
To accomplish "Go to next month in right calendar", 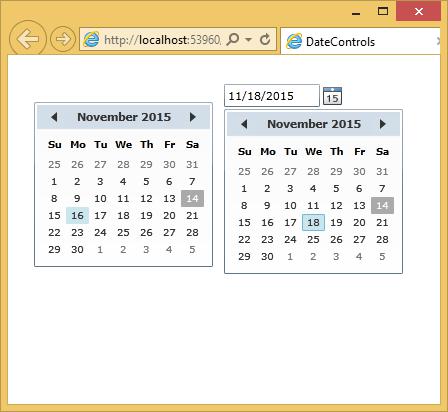I will click(383, 124).
